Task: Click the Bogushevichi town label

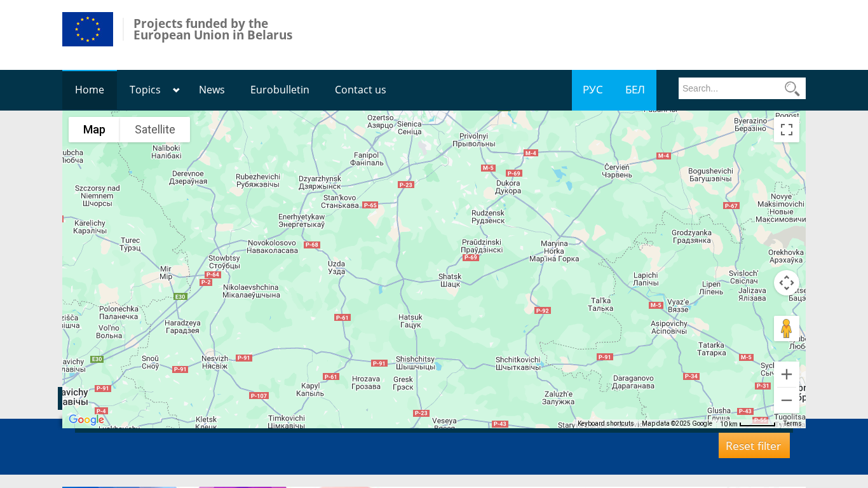Action: (x=710, y=175)
